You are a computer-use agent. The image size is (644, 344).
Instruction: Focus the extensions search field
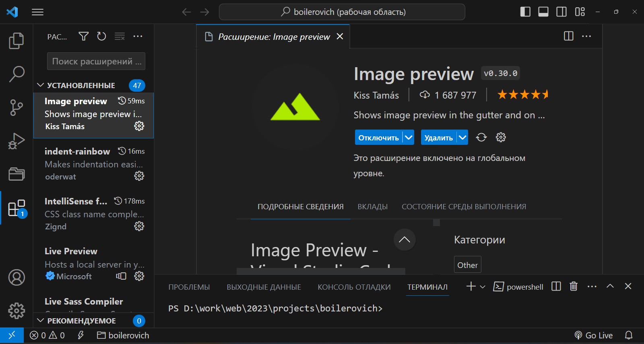tap(96, 61)
